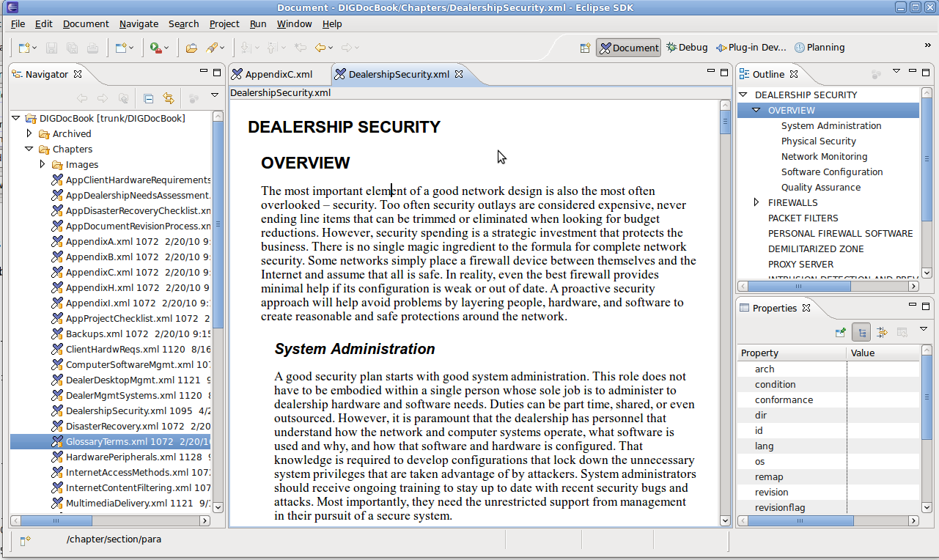Start a Search with the flashlight toolbar icon

[x=213, y=48]
